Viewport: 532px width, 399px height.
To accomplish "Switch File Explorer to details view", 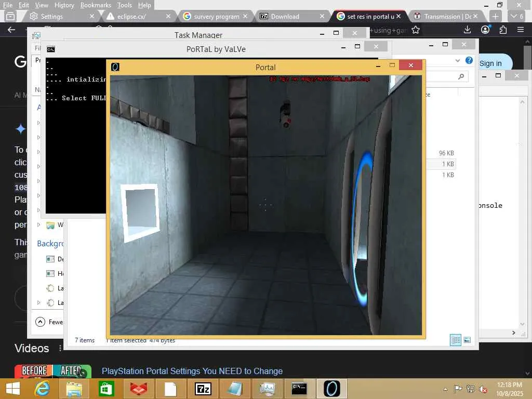I will pyautogui.click(x=455, y=340).
